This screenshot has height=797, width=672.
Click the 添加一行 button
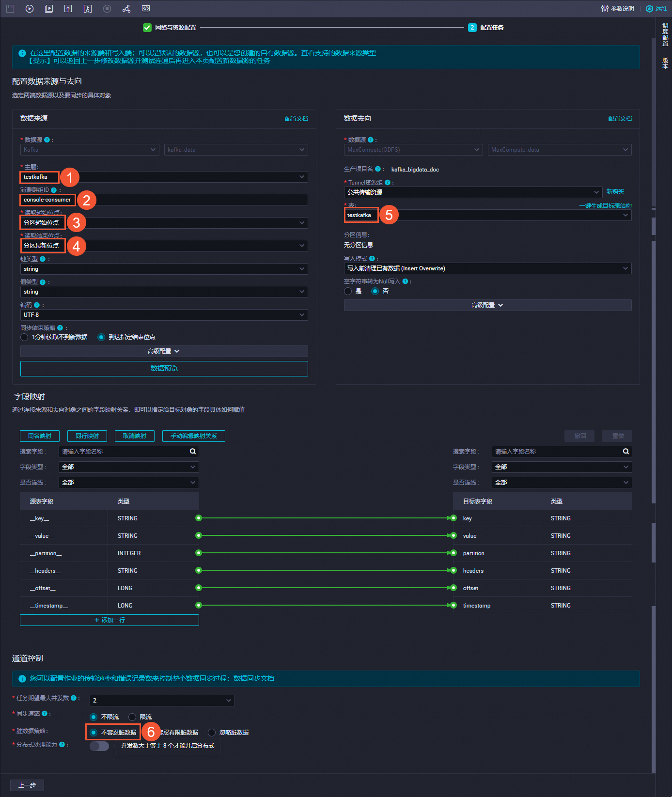(x=109, y=620)
